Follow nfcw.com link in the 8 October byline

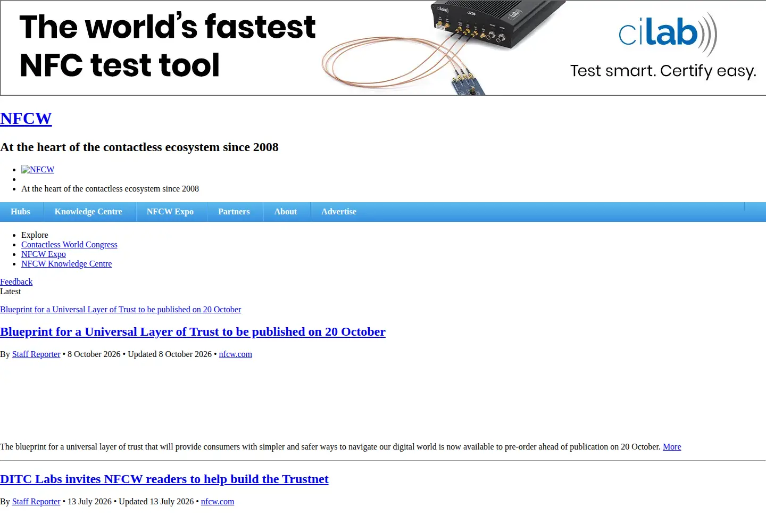(236, 354)
